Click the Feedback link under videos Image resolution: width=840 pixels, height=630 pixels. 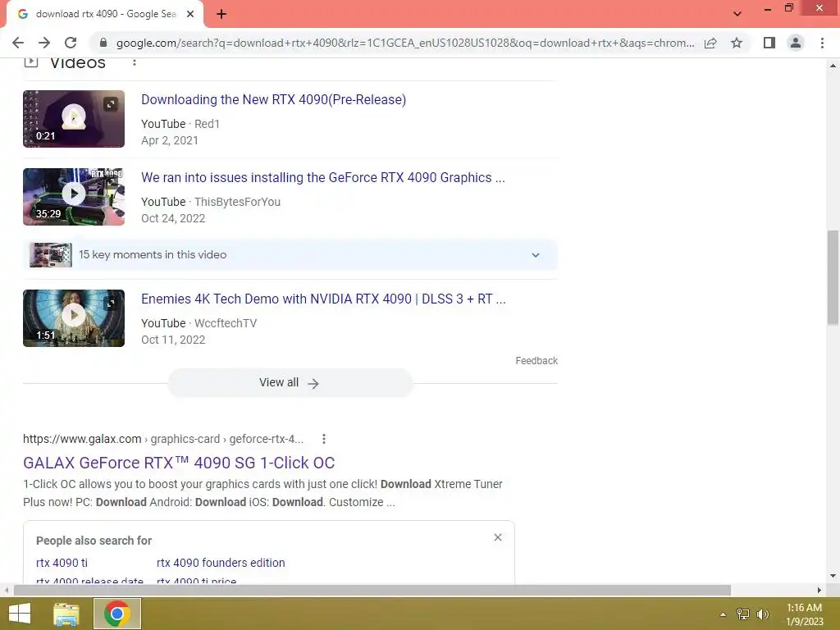(x=536, y=361)
